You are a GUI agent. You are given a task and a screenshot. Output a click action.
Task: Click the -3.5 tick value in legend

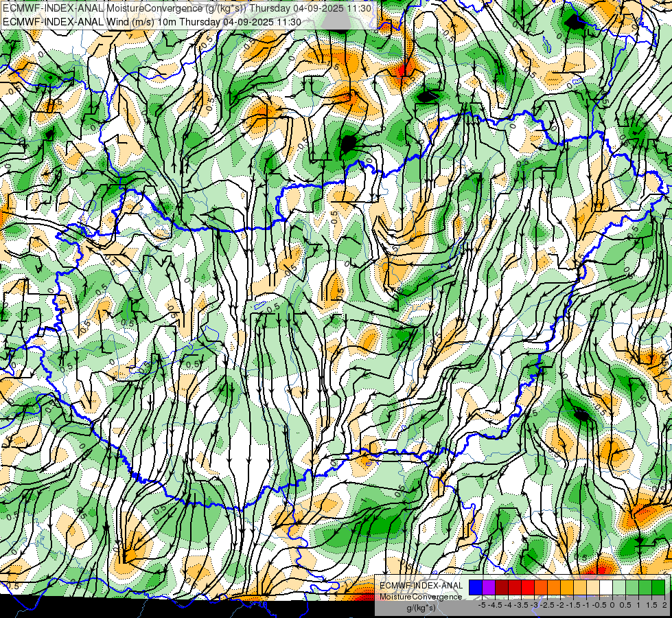(521, 605)
